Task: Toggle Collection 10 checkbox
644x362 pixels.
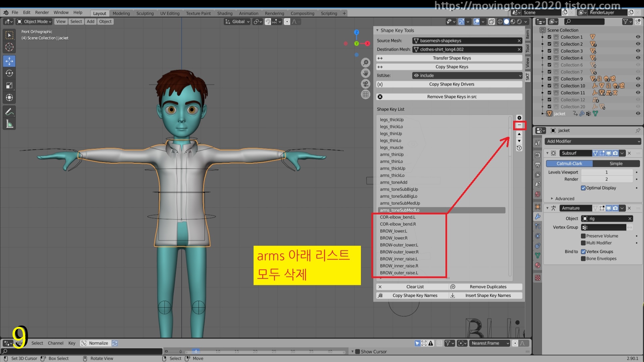Action: tap(549, 86)
